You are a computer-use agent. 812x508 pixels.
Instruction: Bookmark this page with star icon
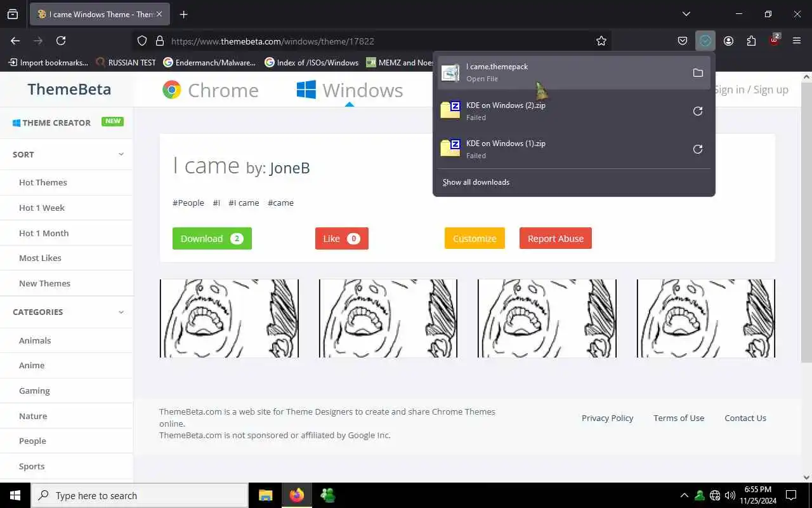point(601,41)
